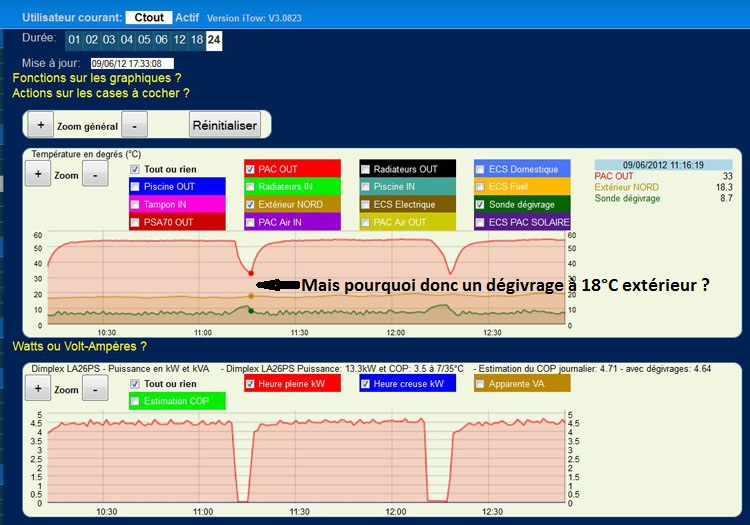
Task: Click the Mise à jour date field
Action: coord(131,63)
